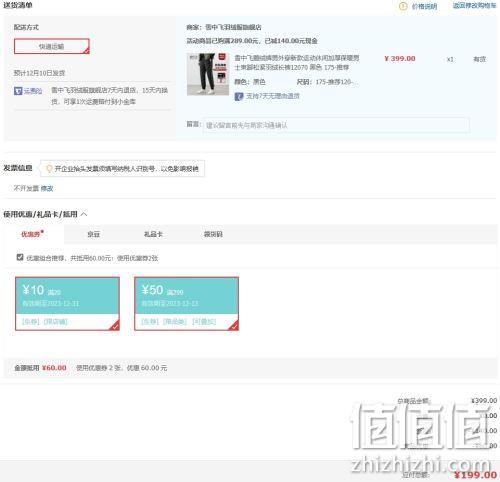500x482 pixels.
Task: Click the price explanation info icon
Action: [x=403, y=6]
